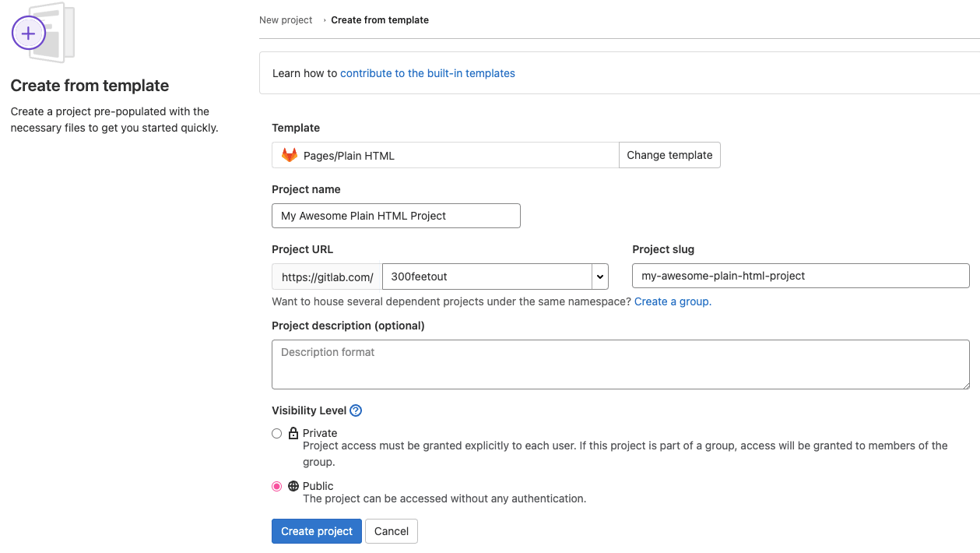Follow the Create a group link
Image resolution: width=980 pixels, height=553 pixels.
coord(673,301)
